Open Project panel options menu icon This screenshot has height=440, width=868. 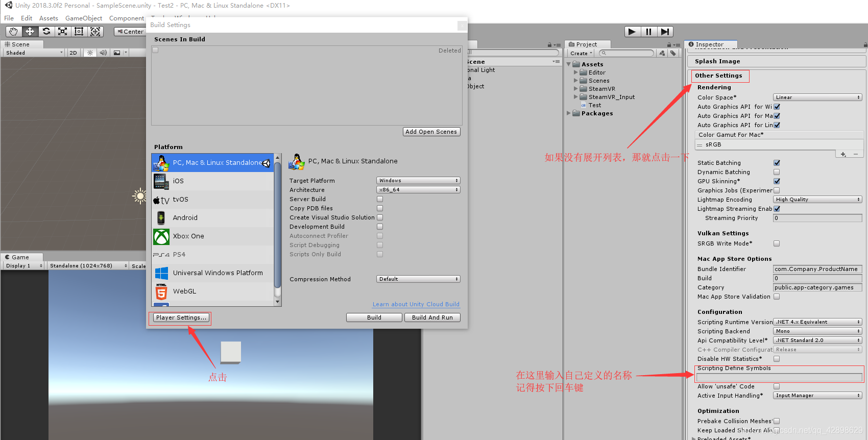tap(677, 45)
